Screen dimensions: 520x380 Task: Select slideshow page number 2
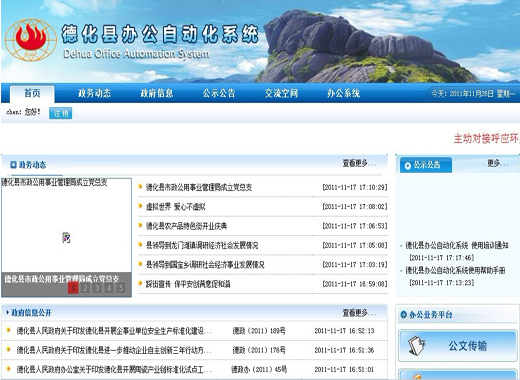click(x=85, y=288)
